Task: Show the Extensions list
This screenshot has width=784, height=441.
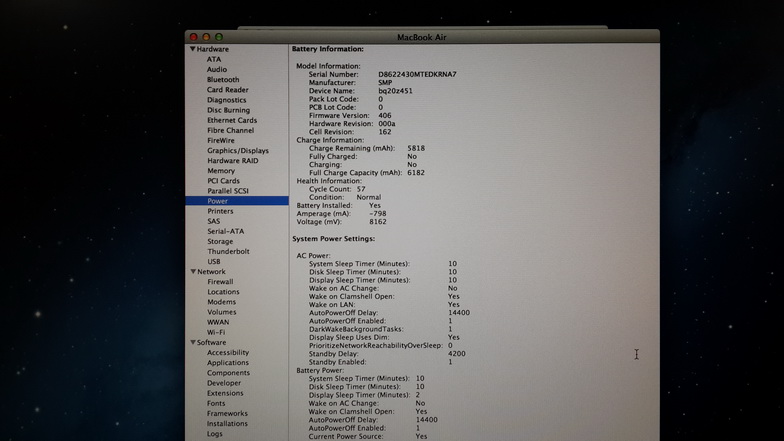Action: pos(225,393)
